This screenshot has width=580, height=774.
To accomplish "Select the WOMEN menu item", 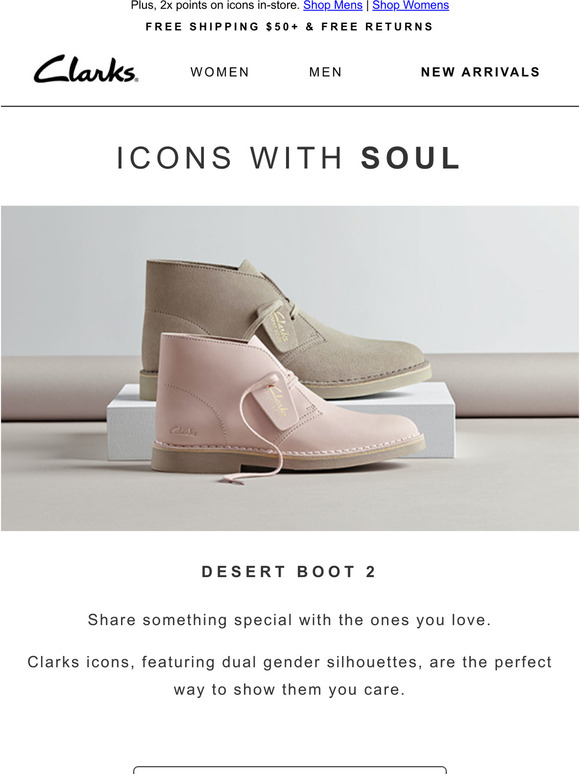I will point(220,72).
